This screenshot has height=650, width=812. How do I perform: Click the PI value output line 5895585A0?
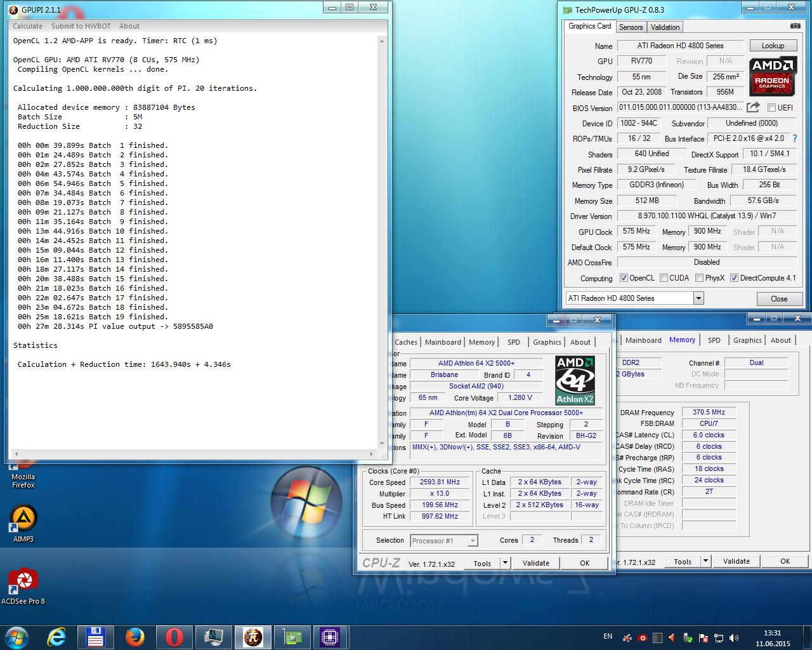(x=115, y=326)
